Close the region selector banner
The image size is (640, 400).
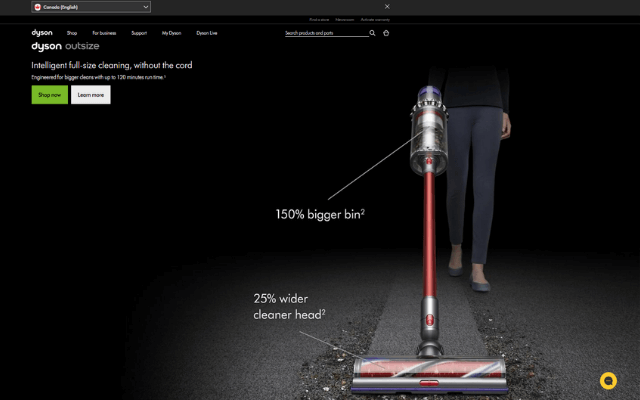tap(387, 7)
